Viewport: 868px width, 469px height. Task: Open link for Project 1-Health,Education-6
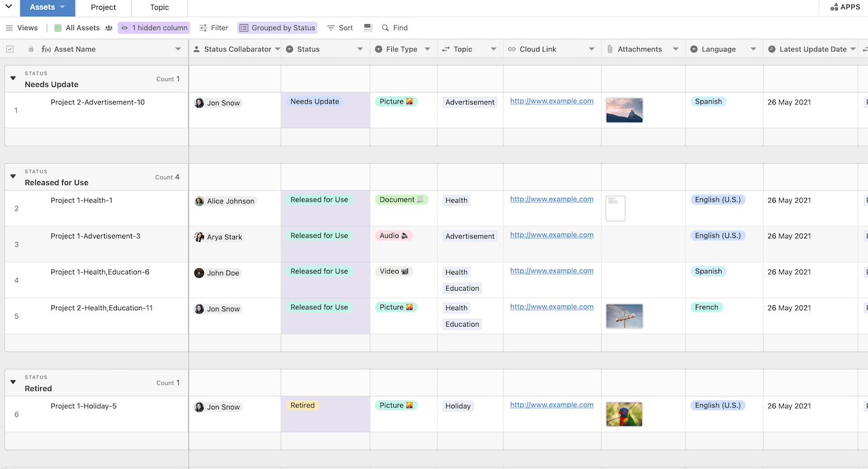point(552,271)
